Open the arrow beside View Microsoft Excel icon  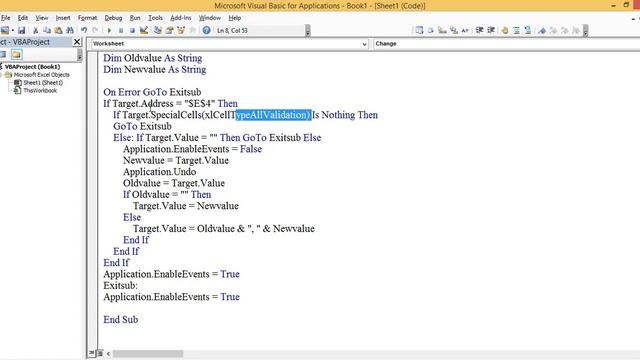pos(13,30)
